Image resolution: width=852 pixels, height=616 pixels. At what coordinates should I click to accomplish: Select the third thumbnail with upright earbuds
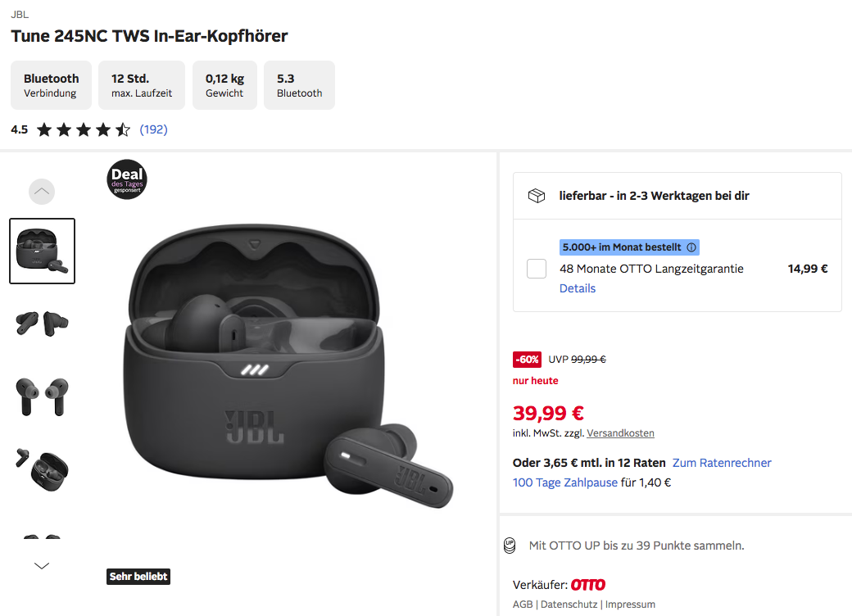(42, 395)
